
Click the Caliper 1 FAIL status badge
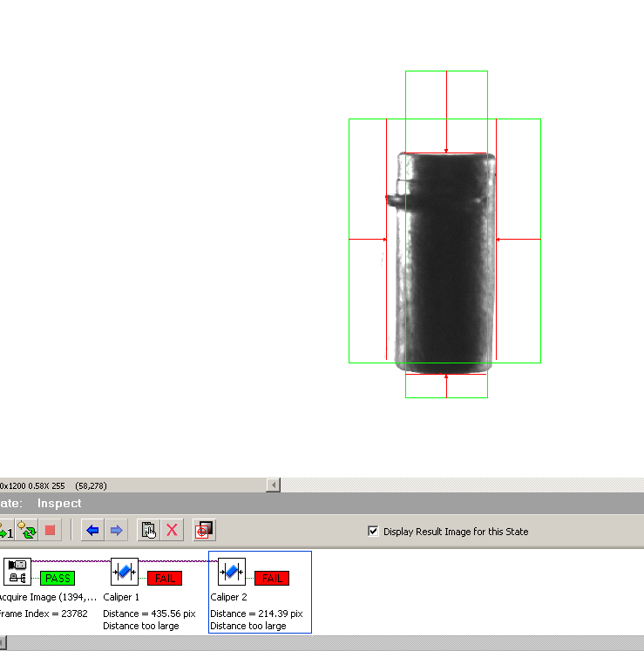(x=165, y=578)
